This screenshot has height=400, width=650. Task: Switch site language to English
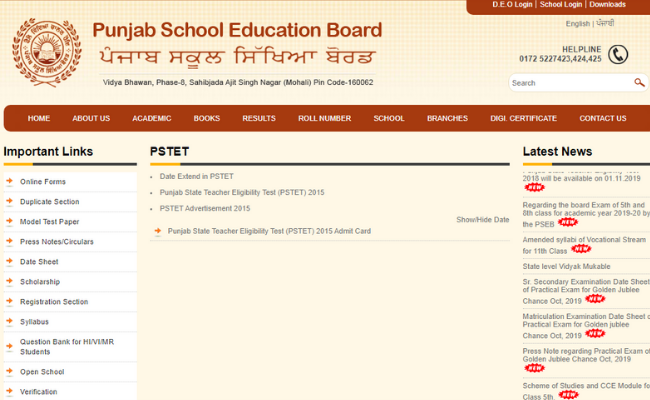click(577, 23)
